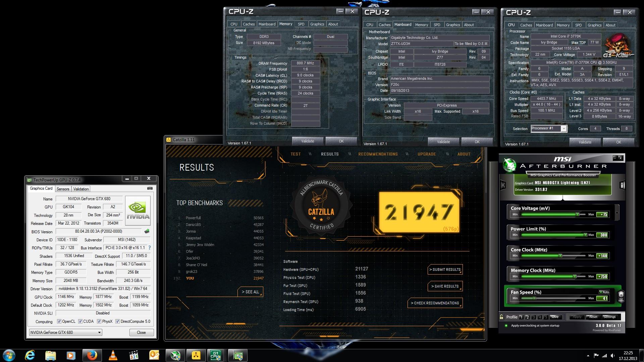Launch Internet Explorer from the taskbar
This screenshot has height=362, width=644.
tap(30, 355)
